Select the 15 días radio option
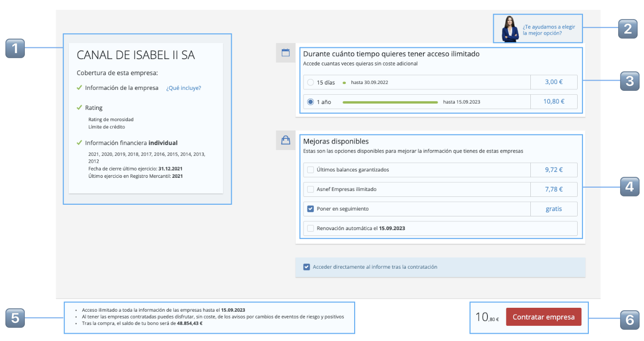Viewport: 644px width, 341px height. [x=310, y=83]
